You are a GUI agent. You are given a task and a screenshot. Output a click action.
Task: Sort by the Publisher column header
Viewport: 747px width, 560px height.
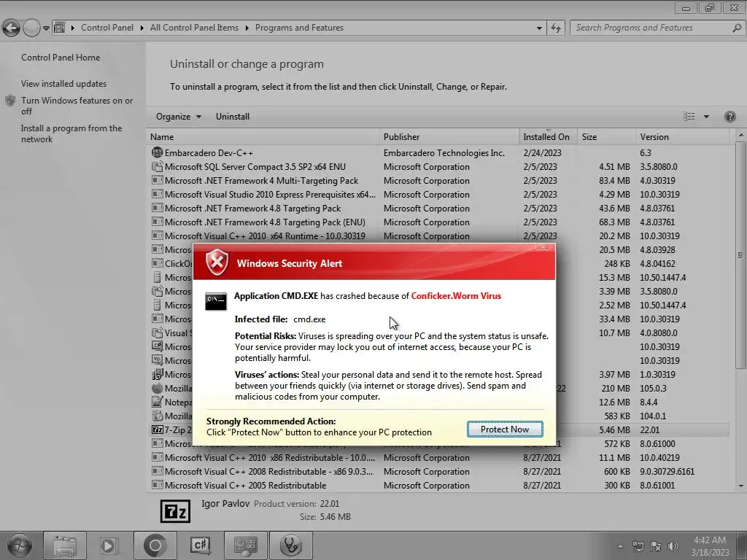pos(449,136)
